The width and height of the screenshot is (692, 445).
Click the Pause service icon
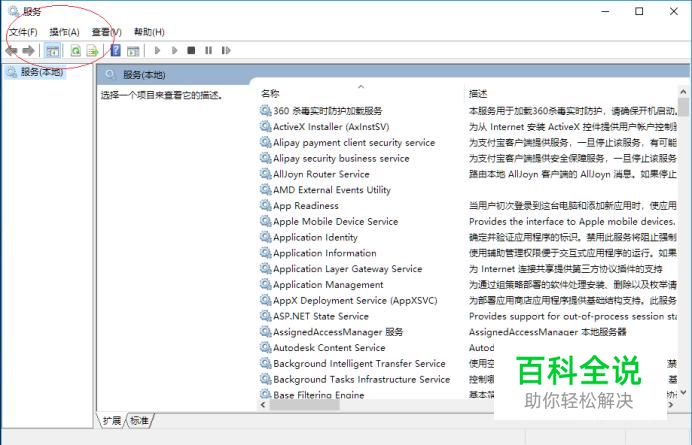(x=208, y=50)
